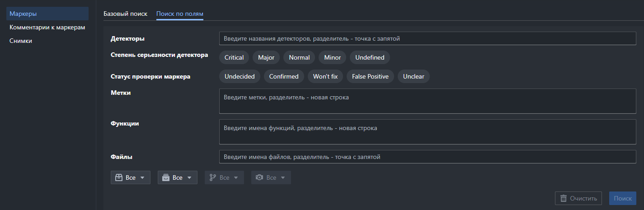Image resolution: width=644 pixels, height=210 pixels.
Task: Open the snapshot Все dropdown arrow
Action: pyautogui.click(x=283, y=177)
